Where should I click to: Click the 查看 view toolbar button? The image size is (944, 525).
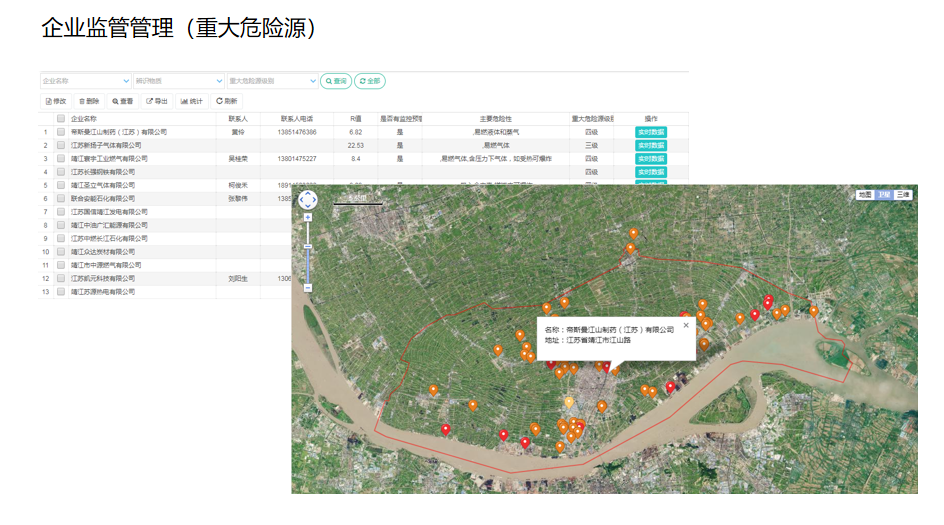(123, 101)
